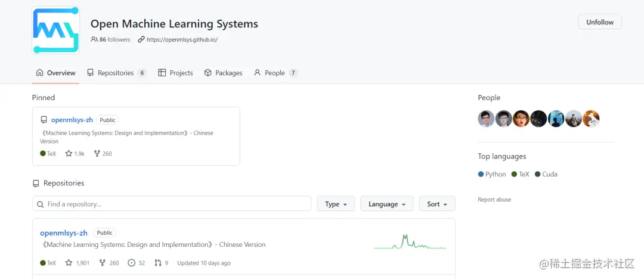Click the star icon in repository list row
The image size is (644, 279).
click(69, 263)
